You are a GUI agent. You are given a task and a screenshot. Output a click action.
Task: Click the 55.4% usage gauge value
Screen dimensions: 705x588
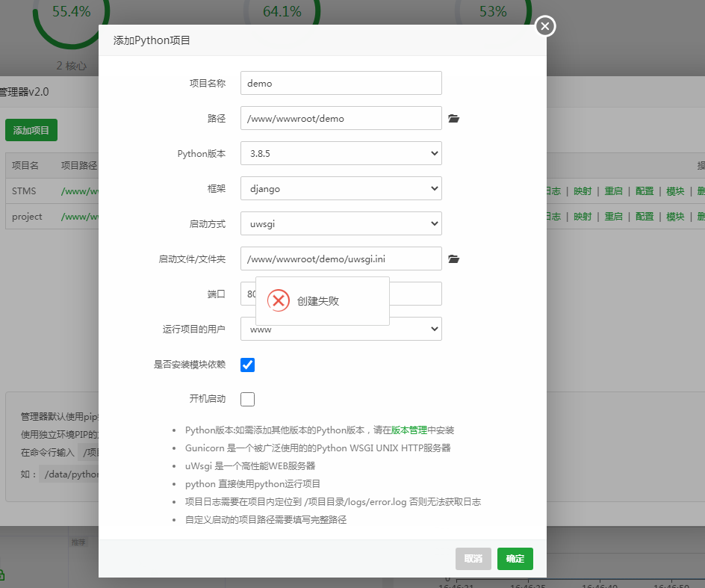pos(72,11)
